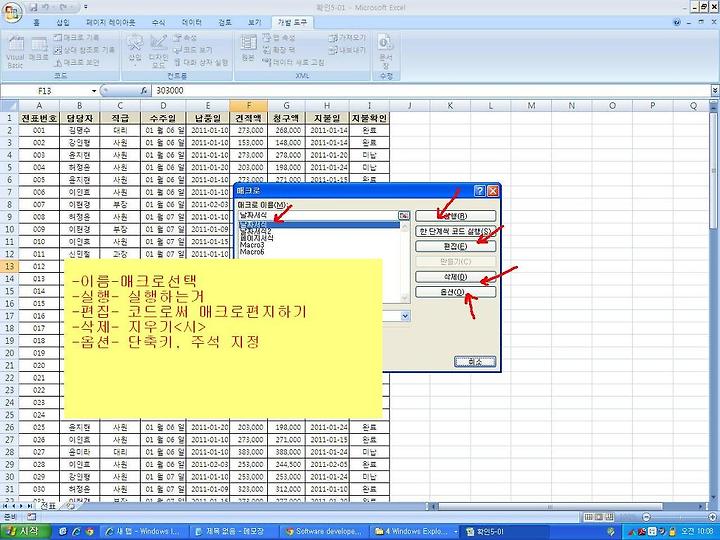This screenshot has height=540, width=720.
Task: Switch to the 검토 ribbon tab
Action: (225, 22)
